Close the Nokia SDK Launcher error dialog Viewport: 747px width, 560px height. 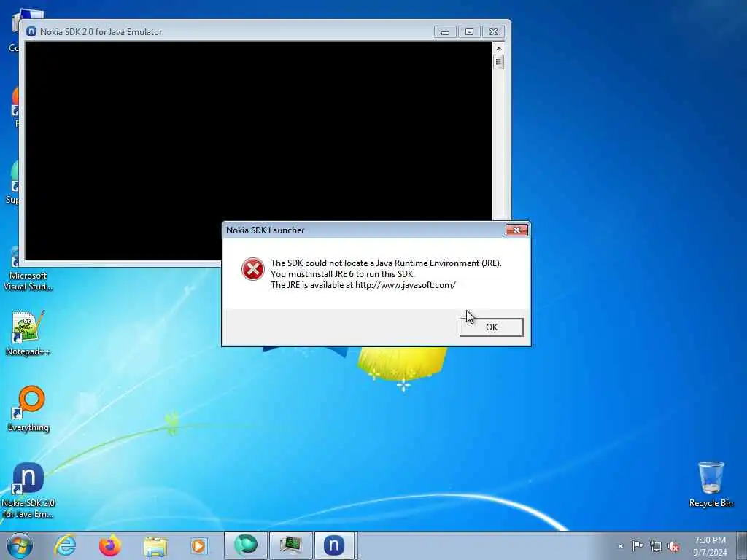click(x=516, y=230)
